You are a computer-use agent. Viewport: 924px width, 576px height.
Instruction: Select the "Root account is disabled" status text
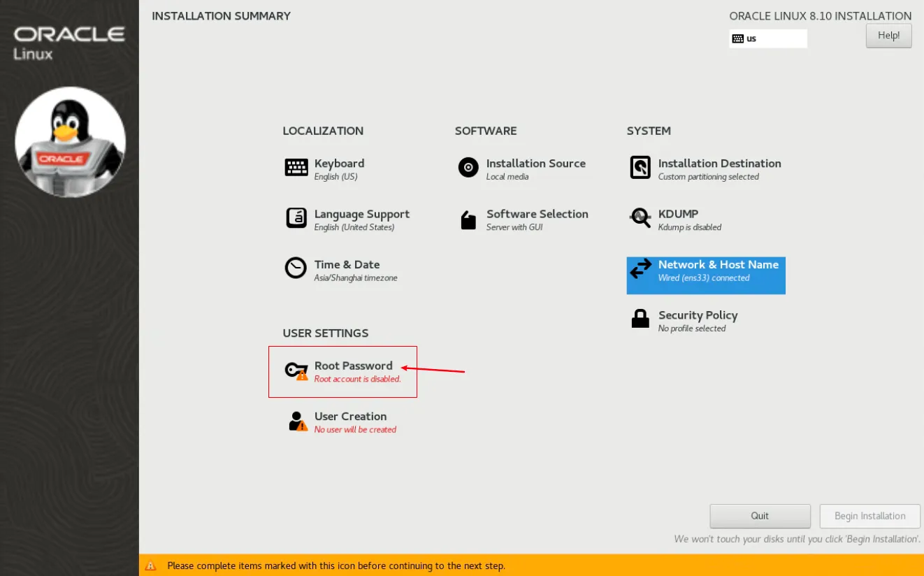coord(357,380)
